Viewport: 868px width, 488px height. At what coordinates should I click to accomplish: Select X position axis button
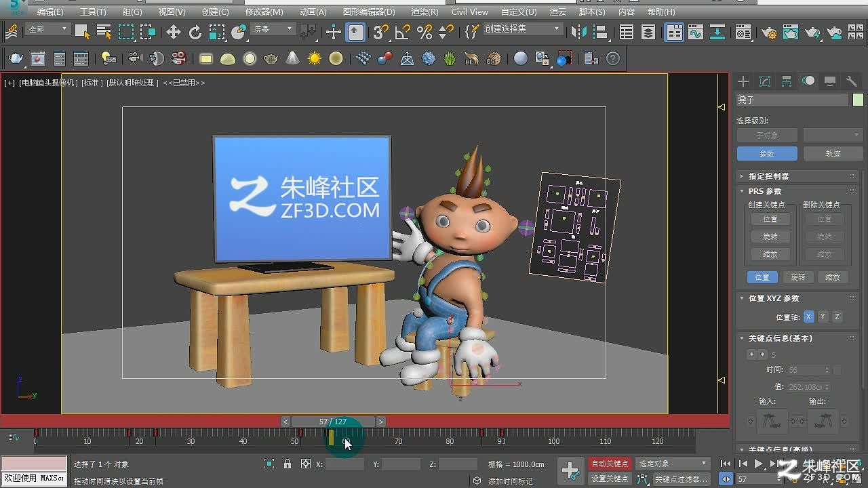tap(808, 317)
